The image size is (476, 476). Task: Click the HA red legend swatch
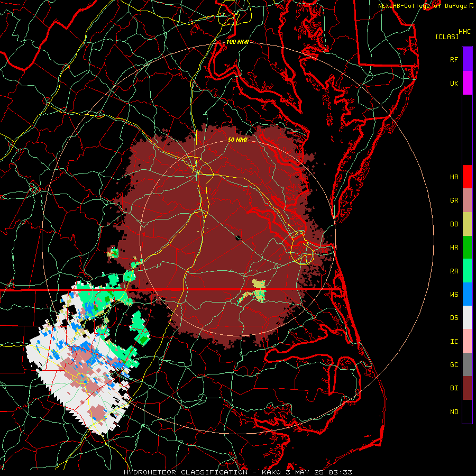(467, 177)
